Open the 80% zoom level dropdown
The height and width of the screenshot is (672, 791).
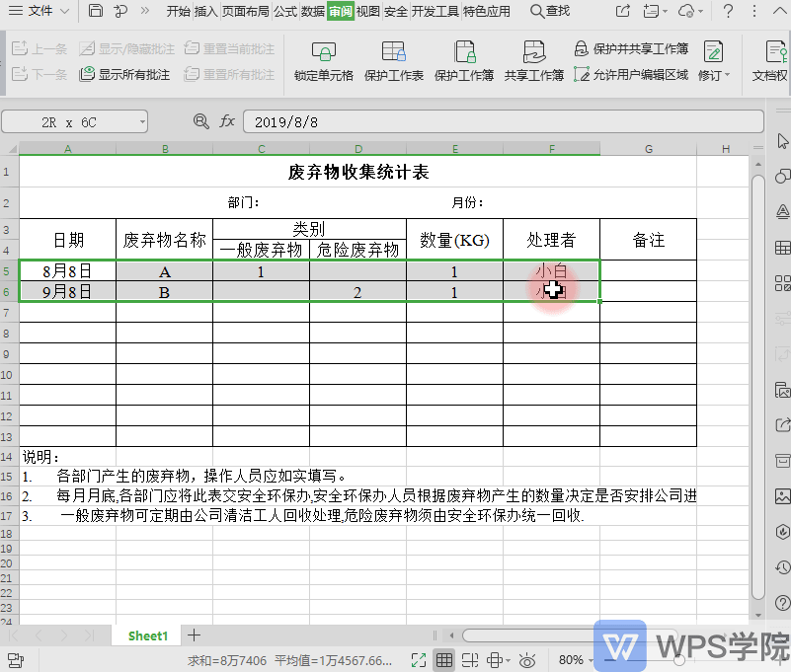(575, 660)
